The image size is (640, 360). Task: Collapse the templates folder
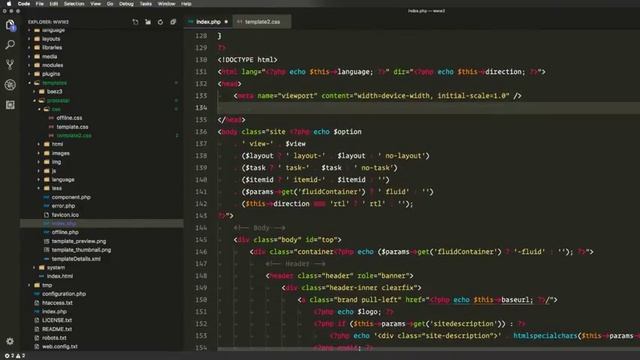(x=54, y=83)
